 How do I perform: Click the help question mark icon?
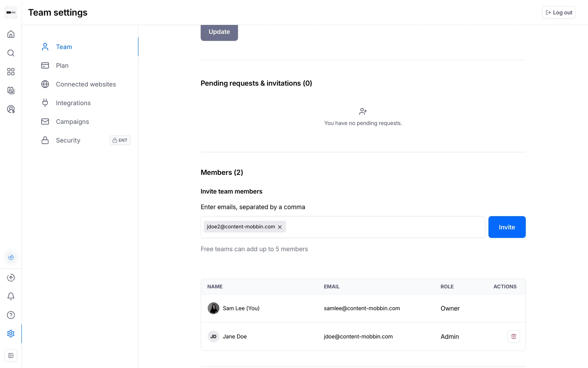pyautogui.click(x=11, y=315)
